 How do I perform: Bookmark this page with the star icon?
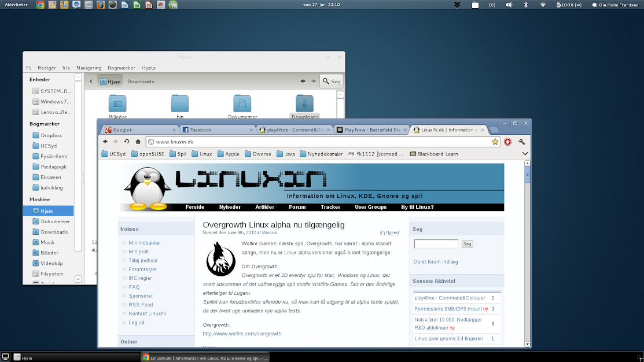(495, 142)
